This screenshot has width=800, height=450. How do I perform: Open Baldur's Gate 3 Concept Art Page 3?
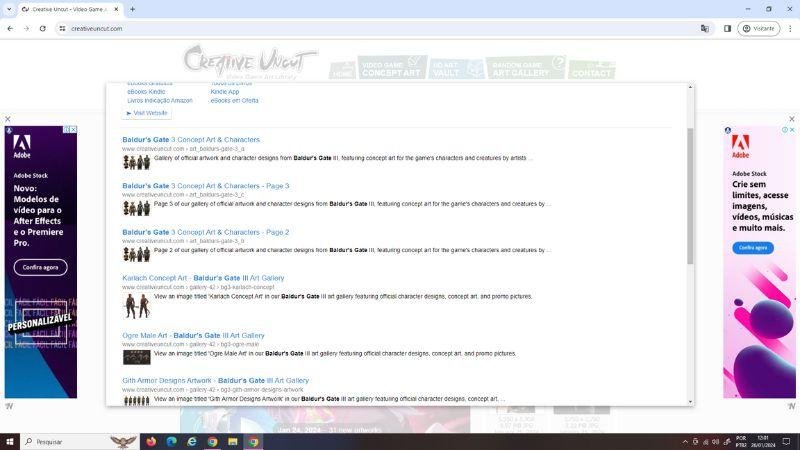[x=206, y=186]
